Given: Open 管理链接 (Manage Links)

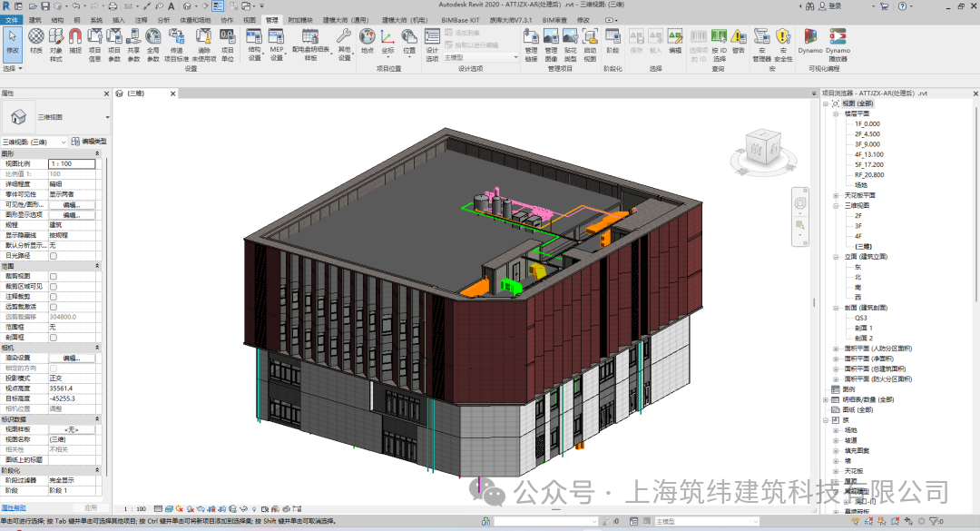Looking at the screenshot, I should click(531, 45).
